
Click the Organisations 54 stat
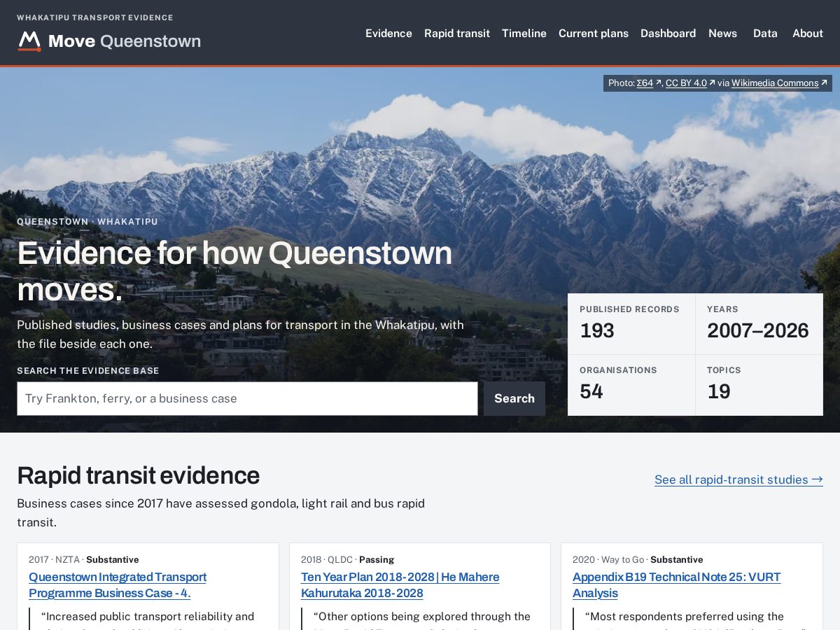click(x=631, y=385)
